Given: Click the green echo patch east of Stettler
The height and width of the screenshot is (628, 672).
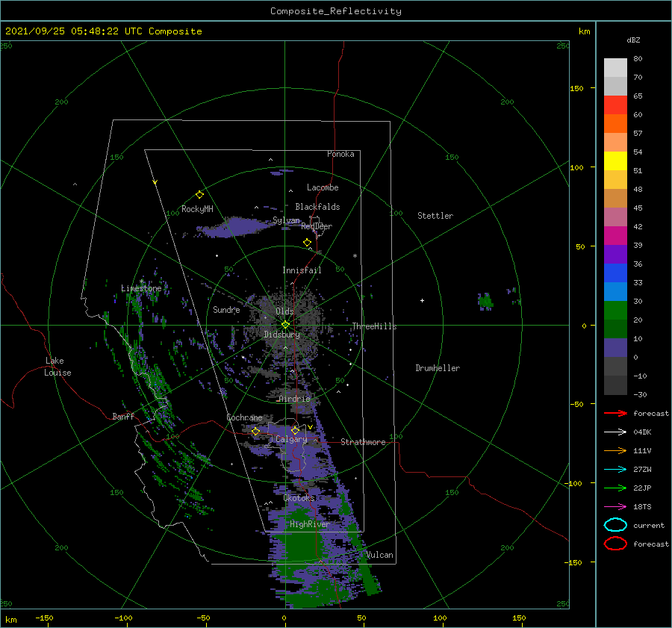Looking at the screenshot, I should (x=485, y=301).
